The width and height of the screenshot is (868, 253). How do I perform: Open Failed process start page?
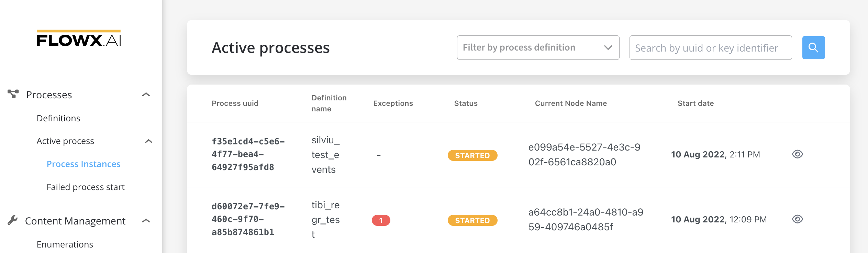(x=86, y=187)
